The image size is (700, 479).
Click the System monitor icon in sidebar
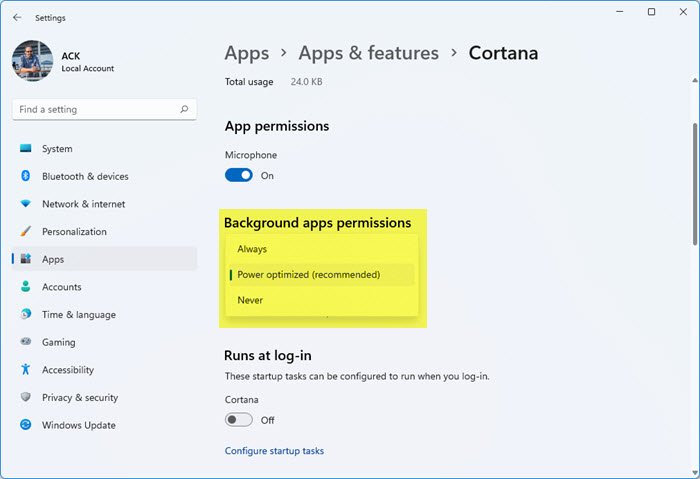pos(26,149)
